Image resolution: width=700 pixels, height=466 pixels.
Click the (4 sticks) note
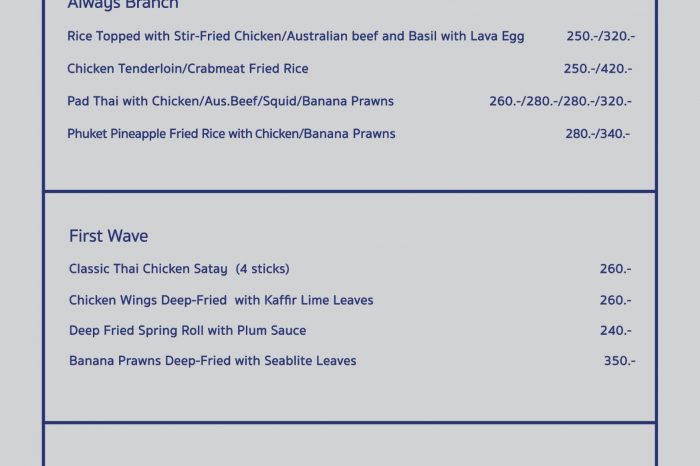tap(262, 269)
